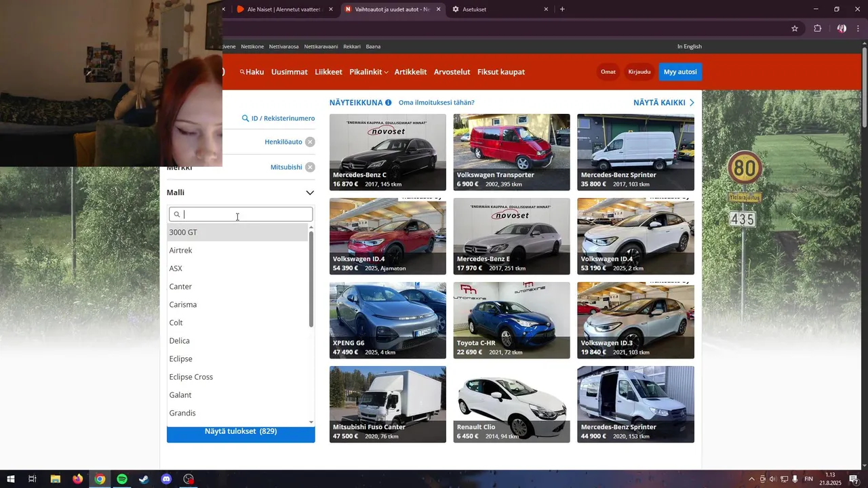Open the Nettivaraosa link
The image size is (868, 488).
click(x=284, y=47)
